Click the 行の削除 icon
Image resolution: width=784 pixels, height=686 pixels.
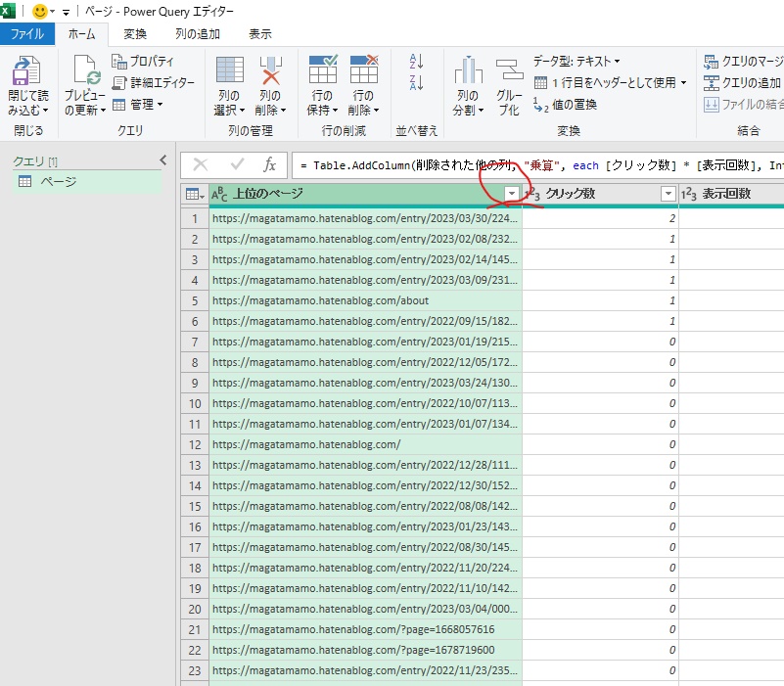click(363, 69)
